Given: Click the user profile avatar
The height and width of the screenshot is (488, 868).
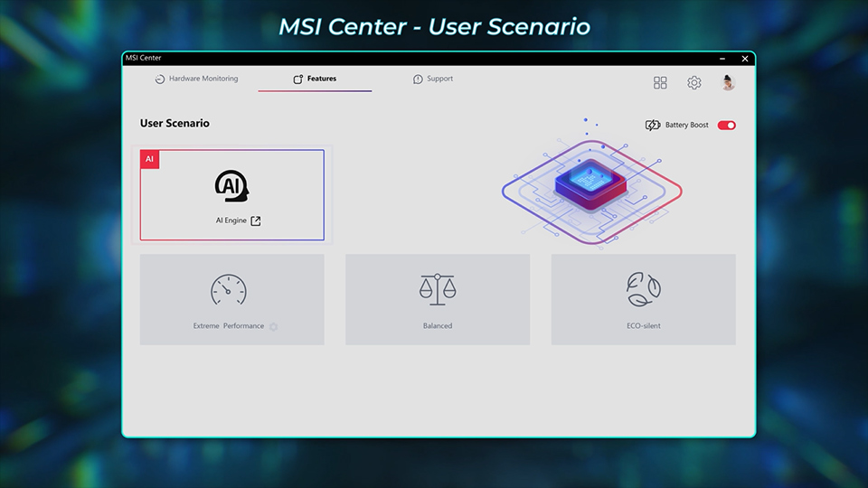Looking at the screenshot, I should (728, 83).
